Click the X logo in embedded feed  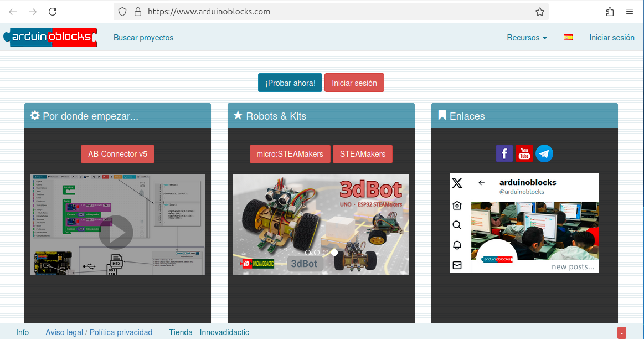pos(457,183)
